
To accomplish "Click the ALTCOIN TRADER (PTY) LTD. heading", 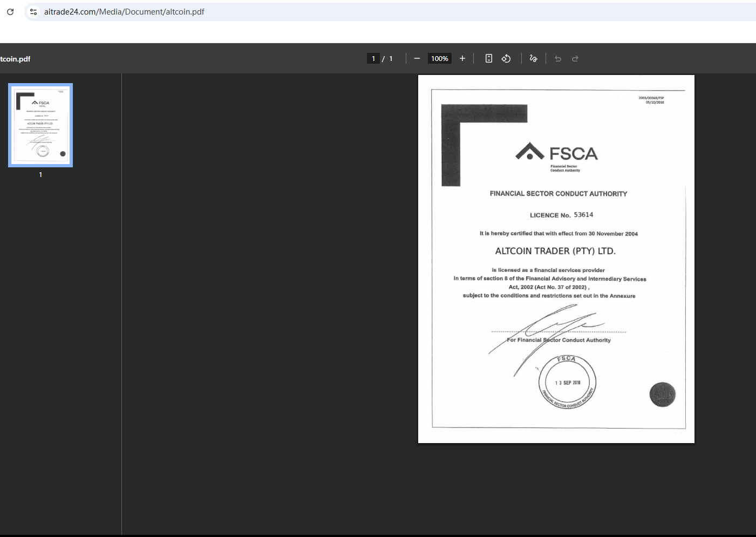I will 555,251.
